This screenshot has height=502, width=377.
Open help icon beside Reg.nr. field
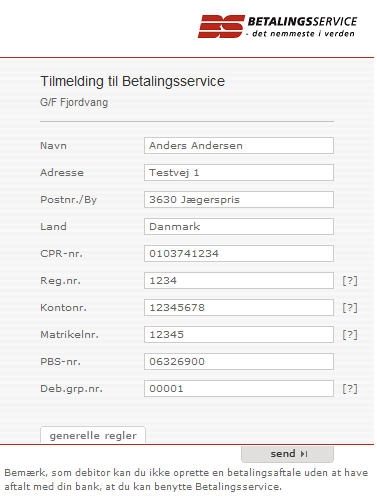pyautogui.click(x=350, y=281)
